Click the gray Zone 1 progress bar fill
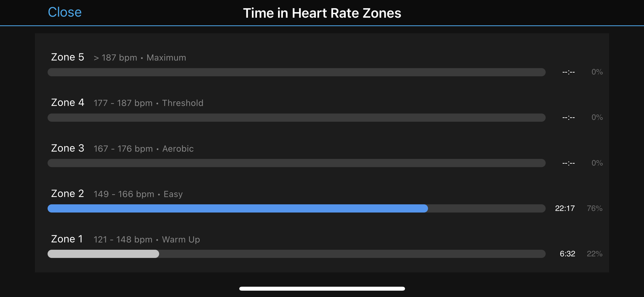644x297 pixels. point(103,254)
